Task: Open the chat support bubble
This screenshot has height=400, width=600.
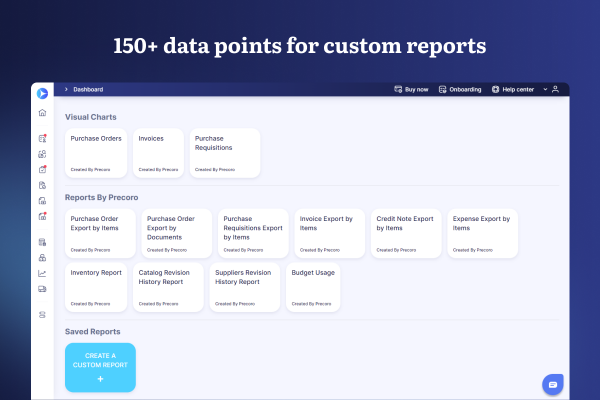Action: [x=553, y=384]
